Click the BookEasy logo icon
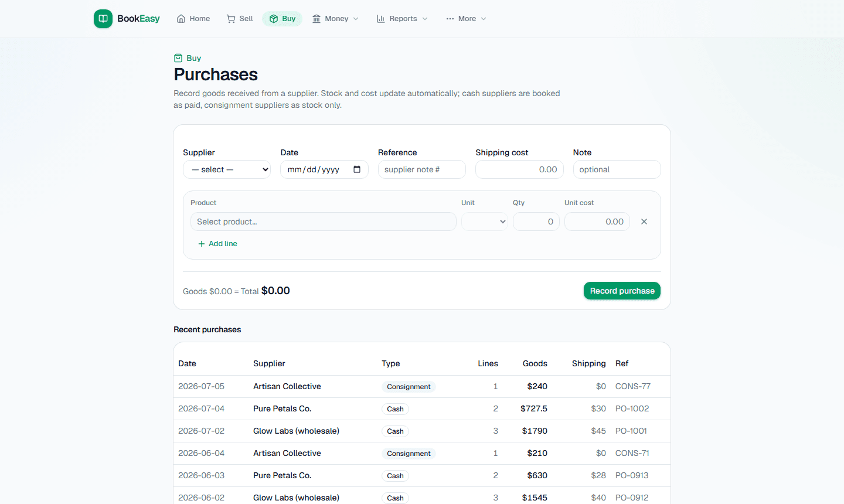Viewport: 844px width, 504px height. coord(103,19)
